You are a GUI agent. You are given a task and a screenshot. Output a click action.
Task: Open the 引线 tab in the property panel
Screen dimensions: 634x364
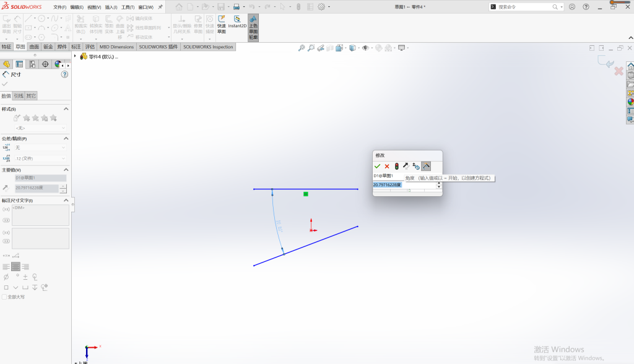(19, 96)
